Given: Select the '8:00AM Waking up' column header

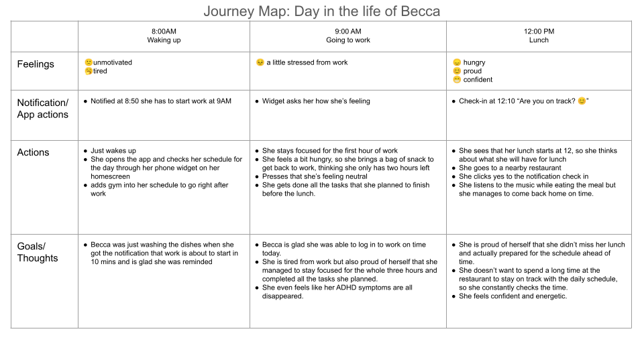Looking at the screenshot, I should (x=164, y=36).
